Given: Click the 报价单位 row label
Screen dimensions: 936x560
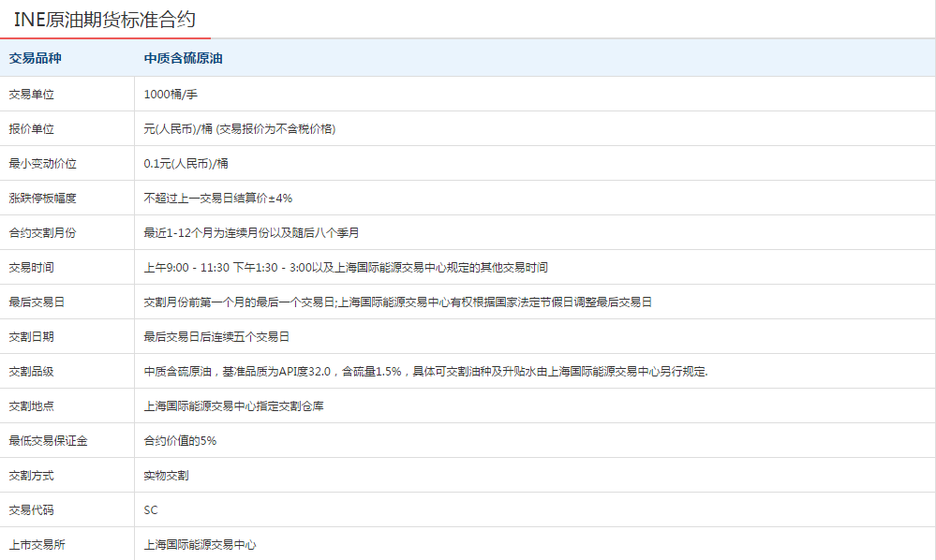Looking at the screenshot, I should pyautogui.click(x=31, y=129).
